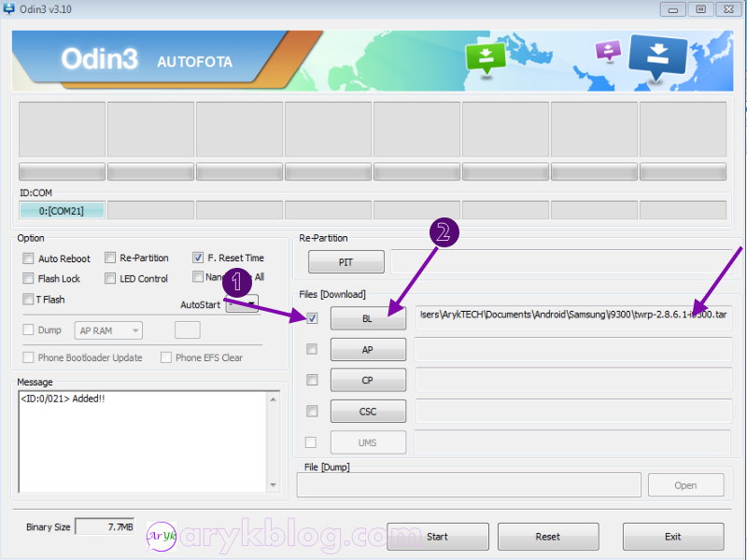Click the small empty box beside AP RAM dropdown

click(188, 330)
